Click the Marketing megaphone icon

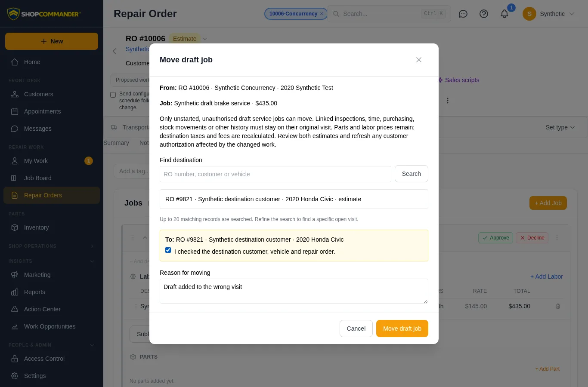click(15, 275)
